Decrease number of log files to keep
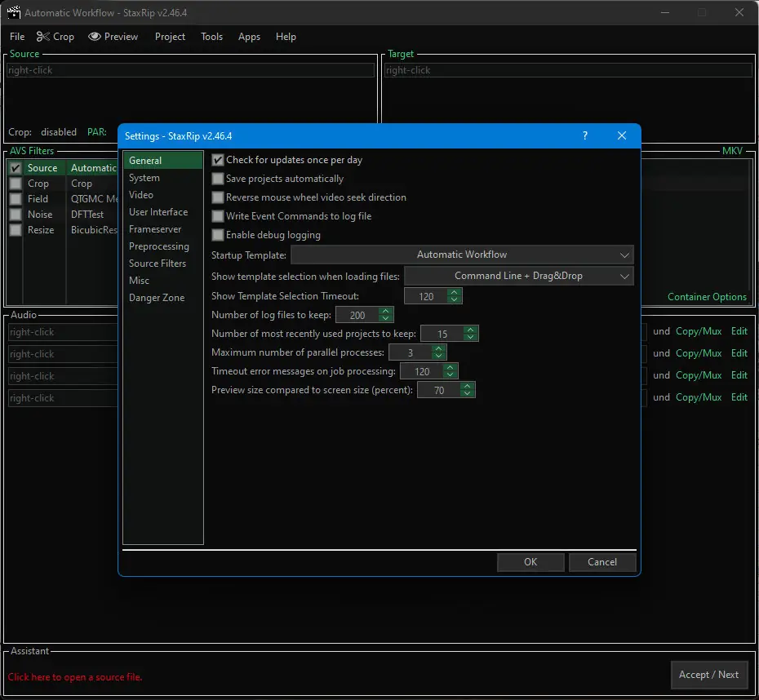Viewport: 759px width, 700px height. click(x=385, y=318)
